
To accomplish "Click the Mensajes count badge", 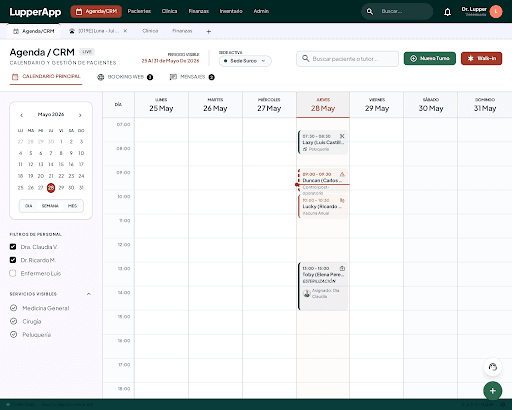I will [211, 77].
